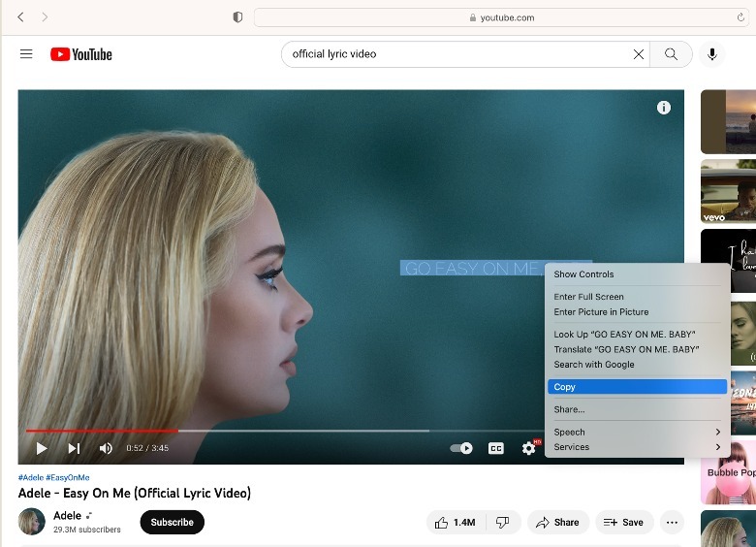This screenshot has width=756, height=547.
Task: Open the black handwritten lyric thumbnail
Action: (x=728, y=261)
